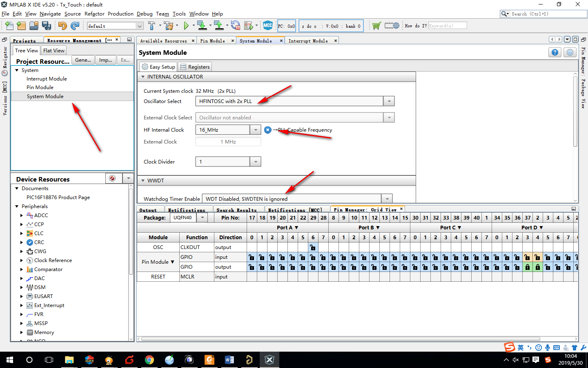Expand the ADCC peripheral node

[x=22, y=215]
